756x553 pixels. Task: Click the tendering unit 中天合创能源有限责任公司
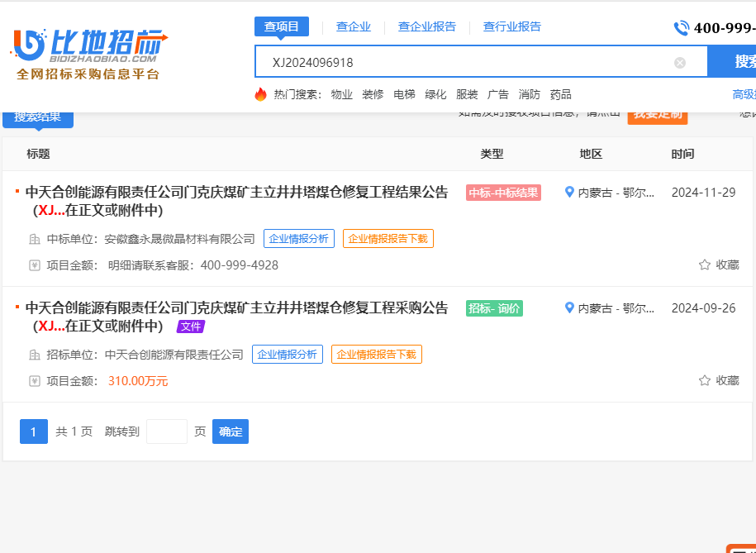tap(174, 355)
